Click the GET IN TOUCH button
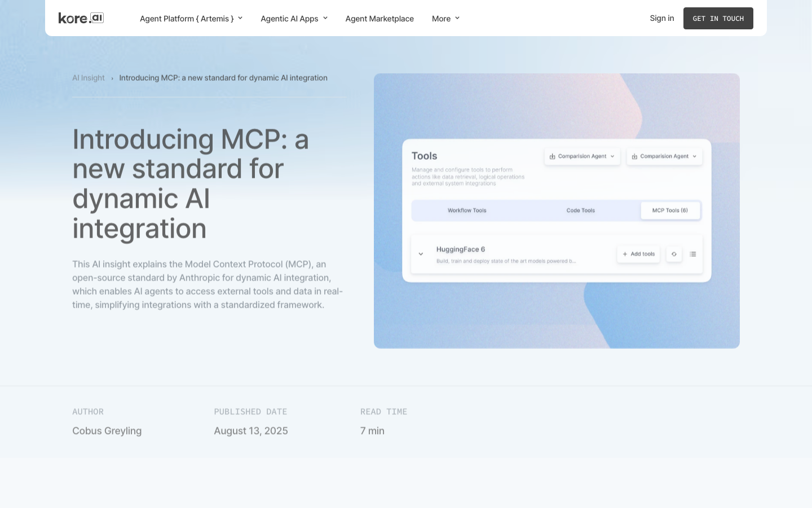This screenshot has width=812, height=508. pos(718,19)
